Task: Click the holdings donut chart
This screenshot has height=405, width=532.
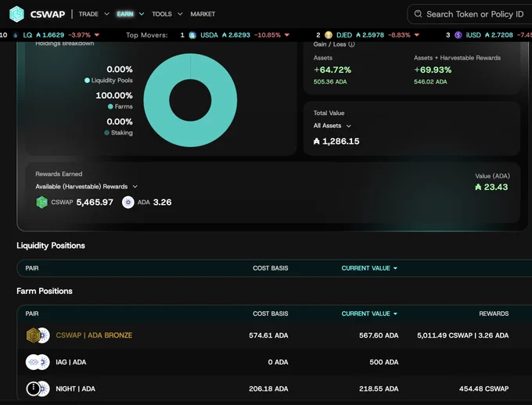Action: (190, 100)
